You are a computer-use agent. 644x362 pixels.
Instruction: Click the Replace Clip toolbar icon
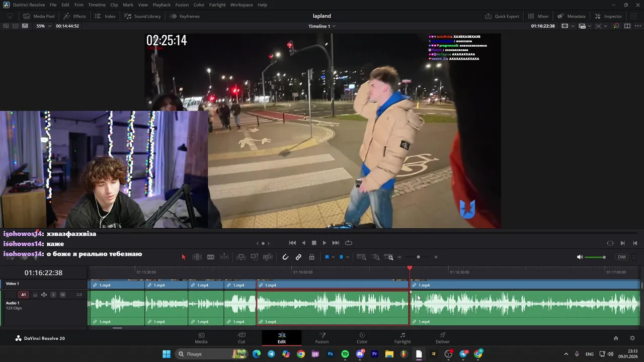coord(268,257)
